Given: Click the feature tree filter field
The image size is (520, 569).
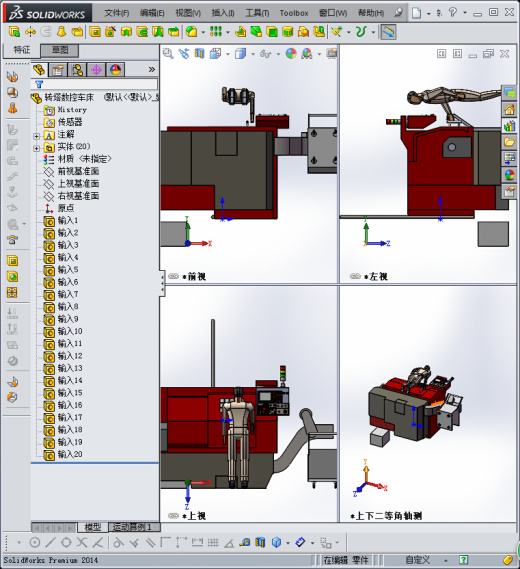Looking at the screenshot, I should pyautogui.click(x=95, y=84).
